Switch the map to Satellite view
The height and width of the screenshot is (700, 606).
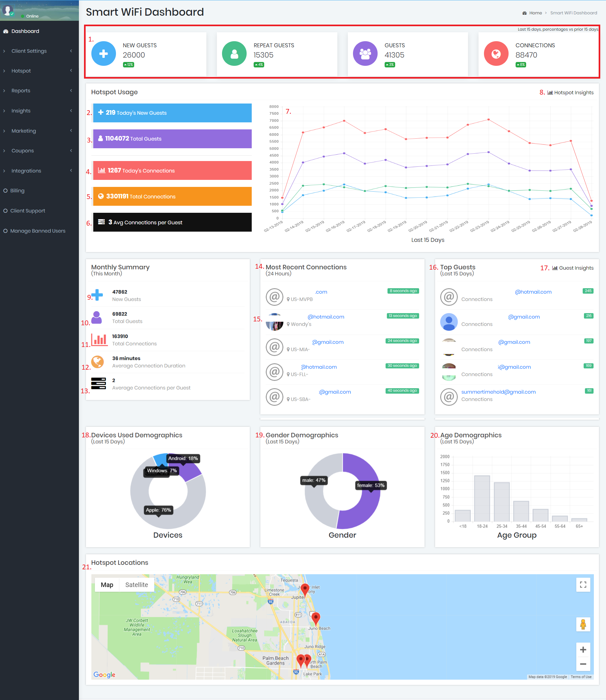[137, 585]
